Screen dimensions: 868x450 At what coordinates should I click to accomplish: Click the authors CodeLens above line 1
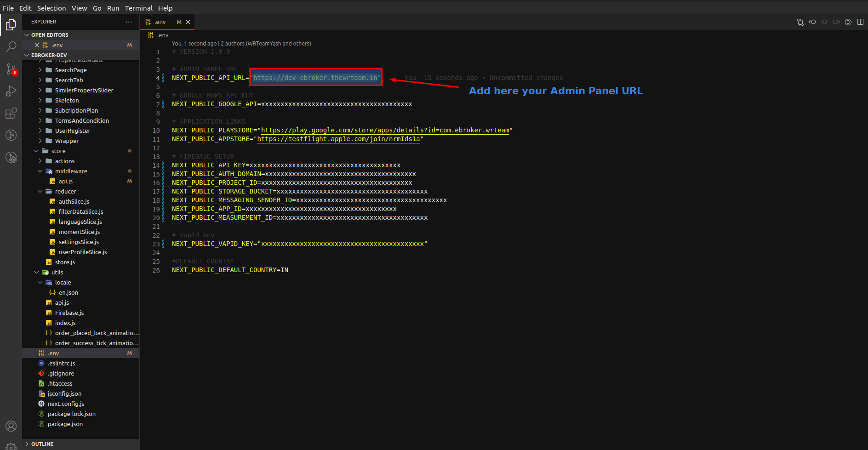(x=241, y=43)
